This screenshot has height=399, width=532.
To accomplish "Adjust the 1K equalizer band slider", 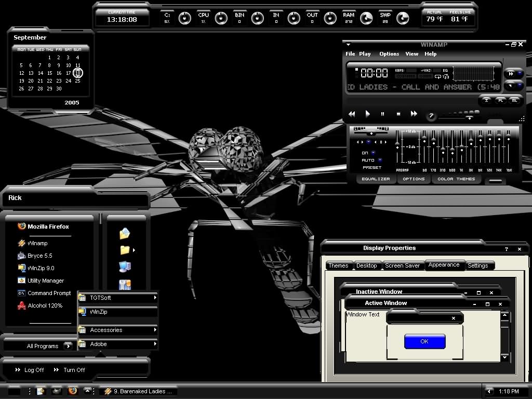I will (461, 147).
